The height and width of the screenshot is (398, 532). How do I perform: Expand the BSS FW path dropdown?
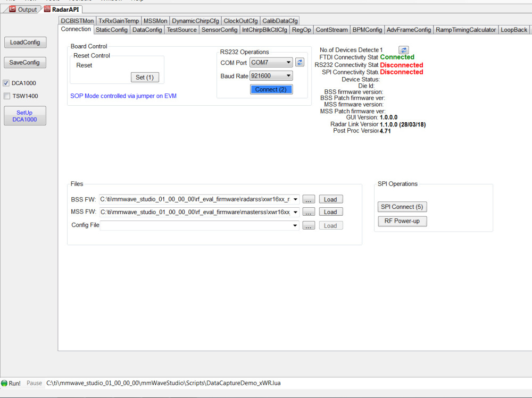(x=295, y=199)
